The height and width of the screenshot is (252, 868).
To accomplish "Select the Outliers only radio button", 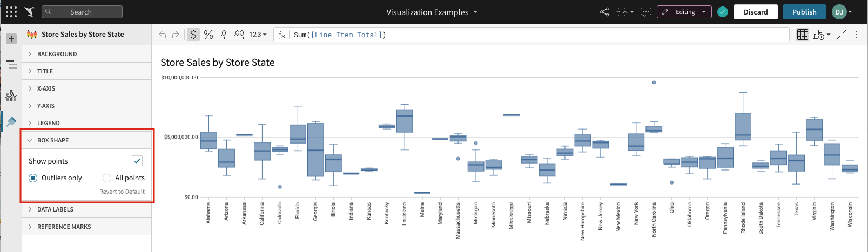I will click(33, 178).
